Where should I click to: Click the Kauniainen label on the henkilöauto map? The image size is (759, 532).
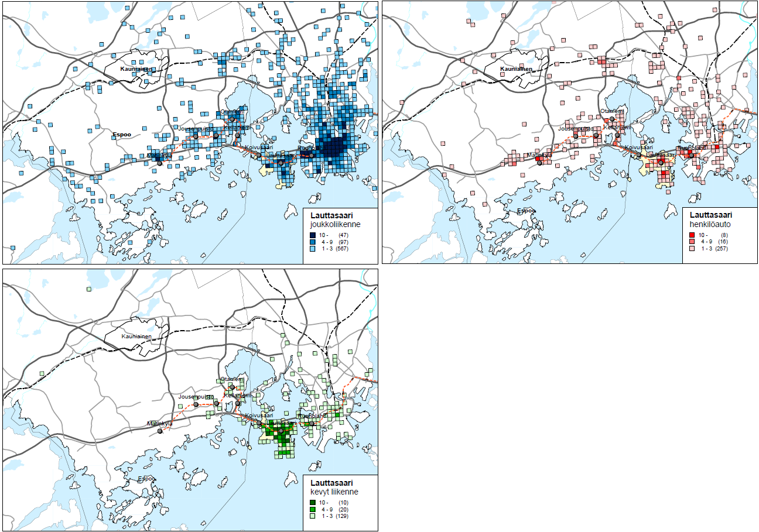coord(516,69)
